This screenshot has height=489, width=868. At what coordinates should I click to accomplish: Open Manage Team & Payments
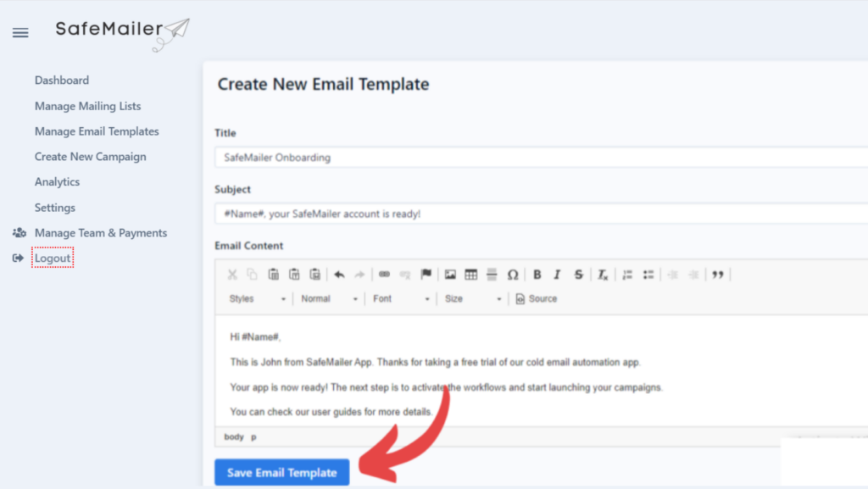(x=101, y=233)
